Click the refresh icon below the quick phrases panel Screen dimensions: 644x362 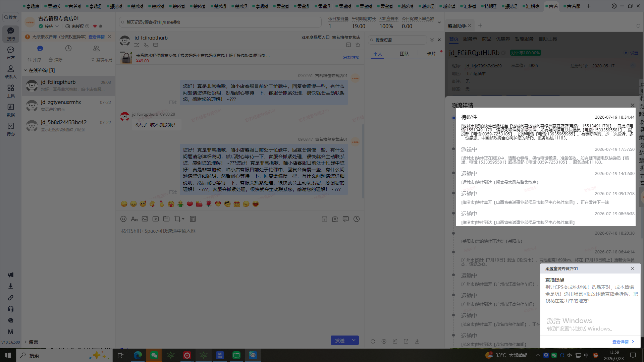tap(373, 341)
